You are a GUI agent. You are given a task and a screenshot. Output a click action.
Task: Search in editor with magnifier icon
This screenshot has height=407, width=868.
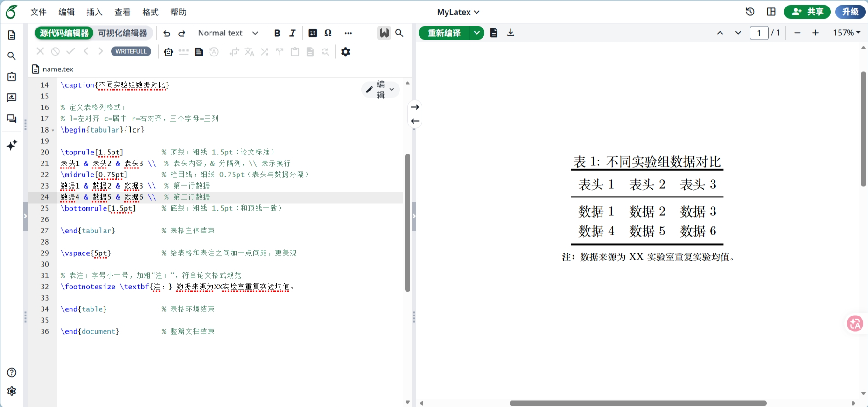pyautogui.click(x=399, y=33)
